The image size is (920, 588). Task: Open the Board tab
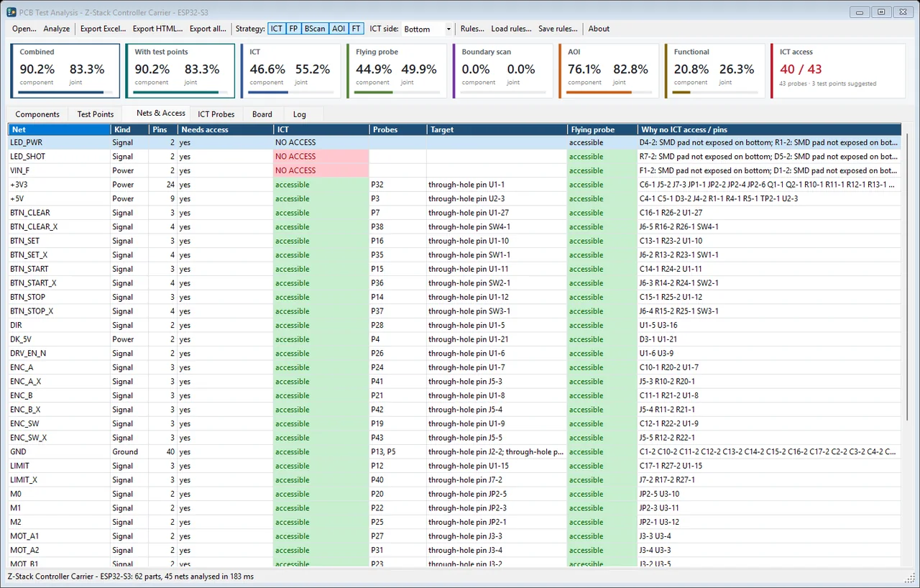pyautogui.click(x=262, y=114)
